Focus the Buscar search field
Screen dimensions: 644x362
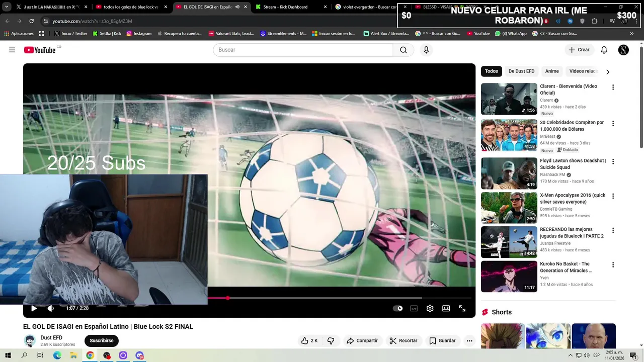tap(303, 50)
